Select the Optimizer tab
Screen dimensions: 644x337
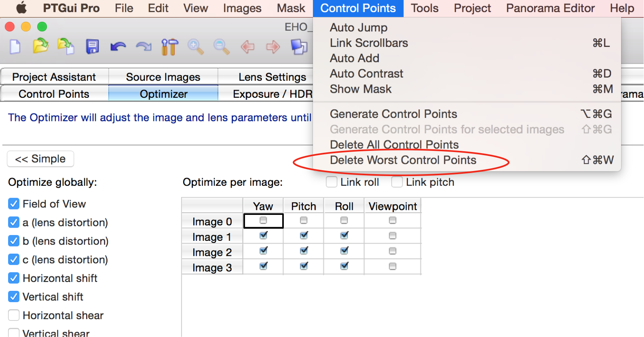click(163, 94)
